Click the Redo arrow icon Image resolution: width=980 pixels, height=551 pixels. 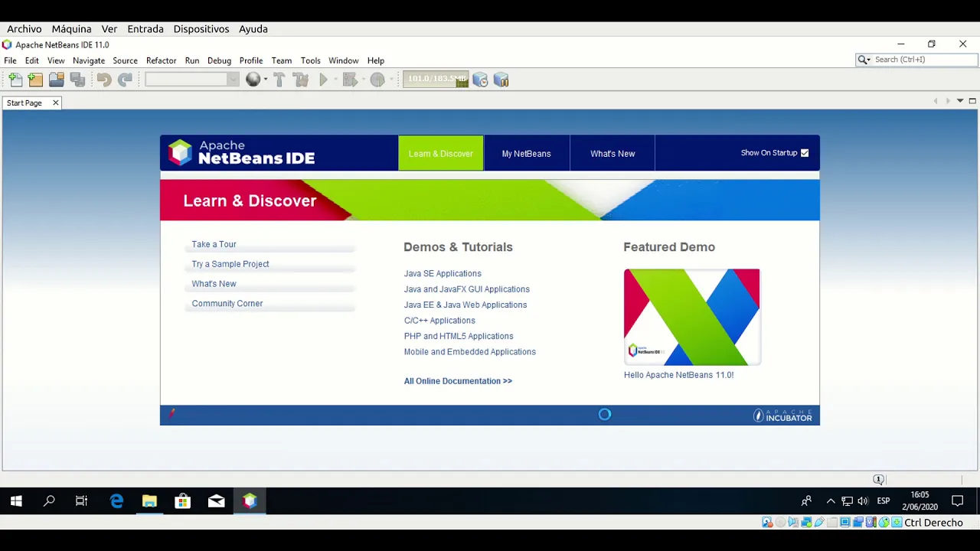[125, 80]
